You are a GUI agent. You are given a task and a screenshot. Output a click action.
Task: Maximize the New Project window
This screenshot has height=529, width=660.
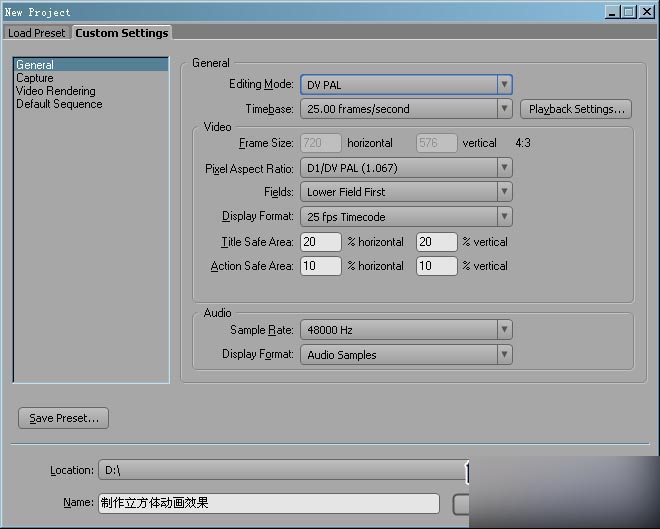629,12
